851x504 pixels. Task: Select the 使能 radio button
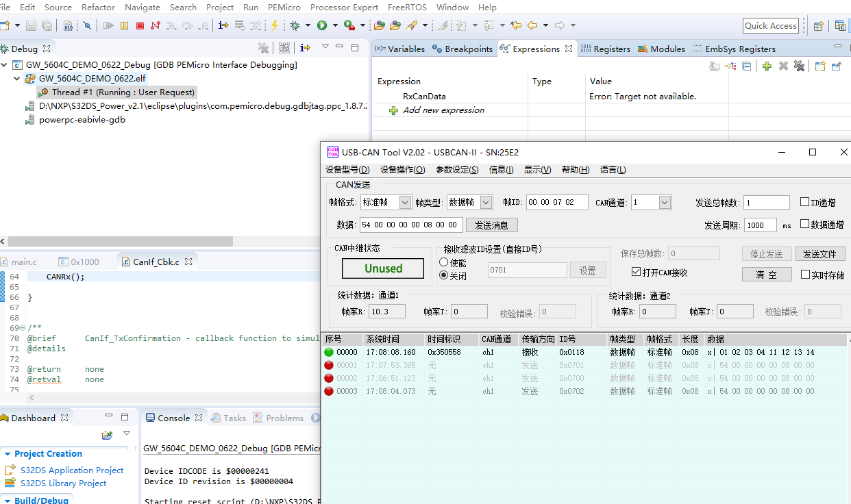click(x=443, y=262)
